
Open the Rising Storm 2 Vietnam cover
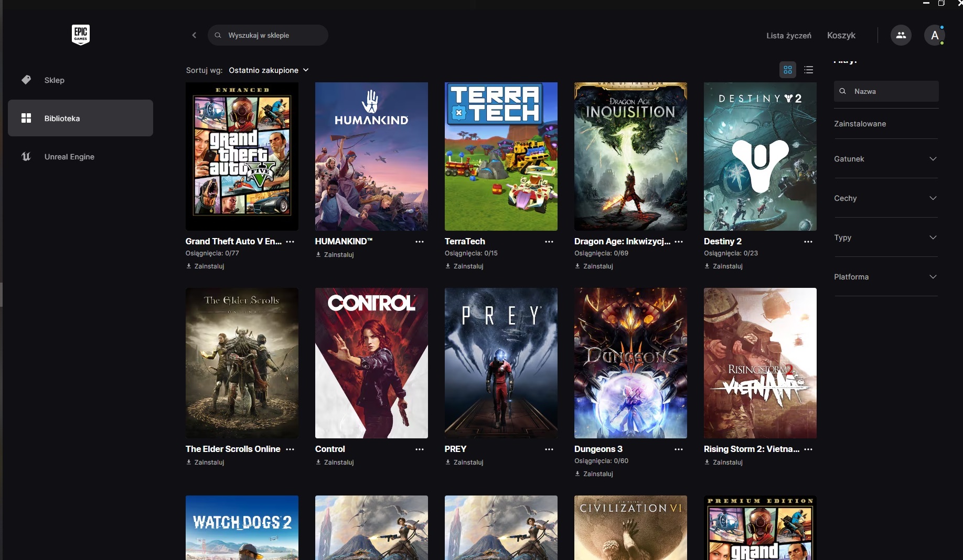pos(760,363)
